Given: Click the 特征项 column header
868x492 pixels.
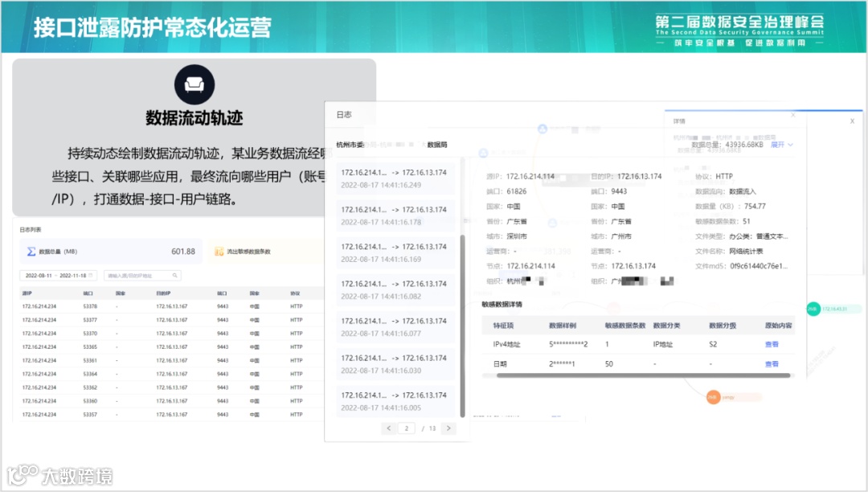Looking at the screenshot, I should [503, 326].
